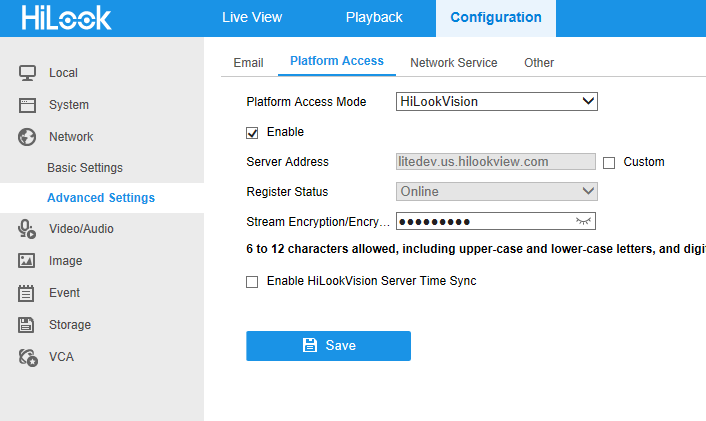
Task: Expand the Register Status dropdown
Action: pos(496,191)
